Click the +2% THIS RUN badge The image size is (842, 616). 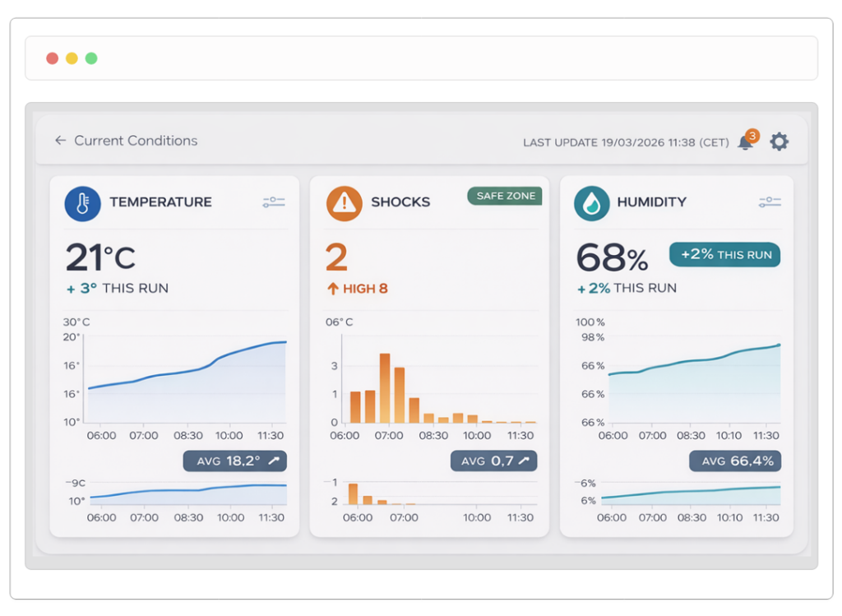pyautogui.click(x=724, y=255)
